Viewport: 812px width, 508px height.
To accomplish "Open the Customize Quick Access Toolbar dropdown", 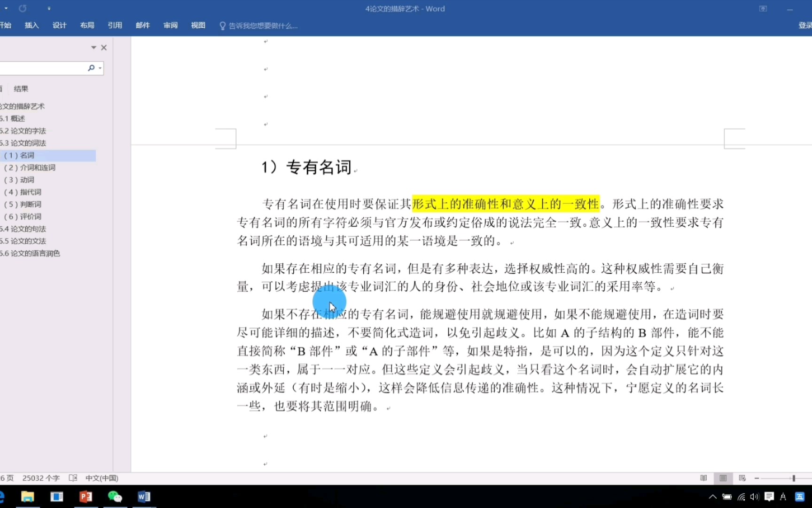I will click(x=49, y=8).
